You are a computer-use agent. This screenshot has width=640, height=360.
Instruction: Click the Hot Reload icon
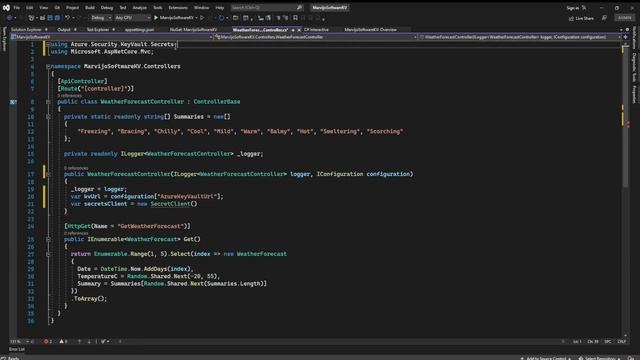(221, 18)
